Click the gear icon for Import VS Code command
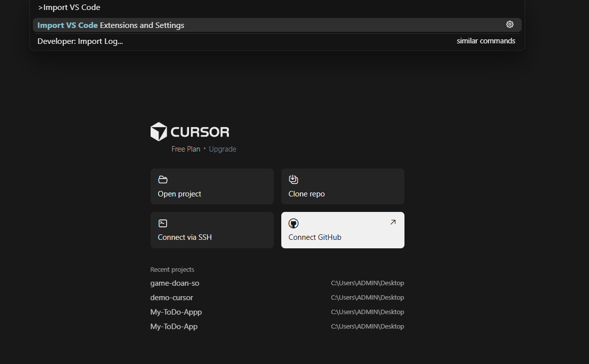 [510, 24]
